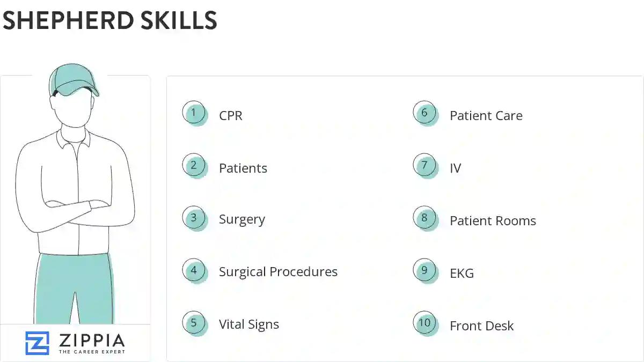Click the number 4 badge beside Surgical Procedures
644x362 pixels.
coord(194,270)
